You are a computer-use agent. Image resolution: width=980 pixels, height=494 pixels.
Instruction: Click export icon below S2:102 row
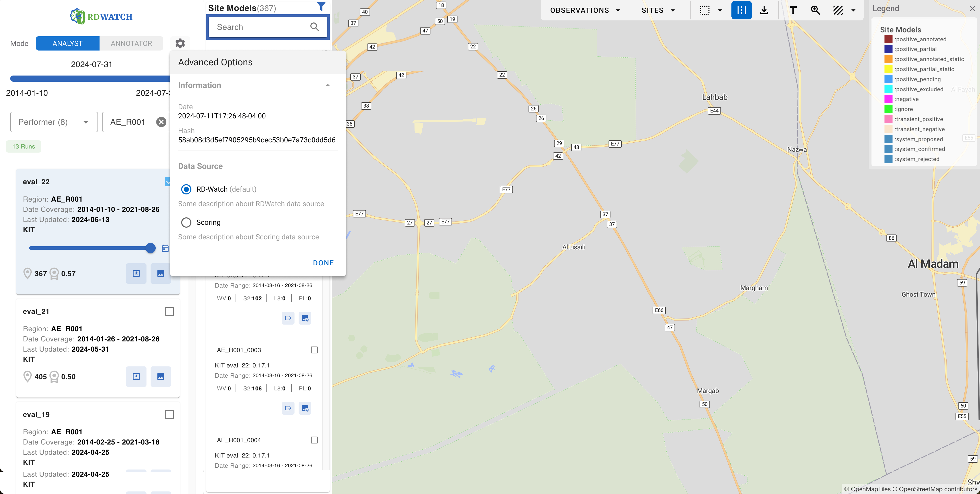pyautogui.click(x=288, y=318)
